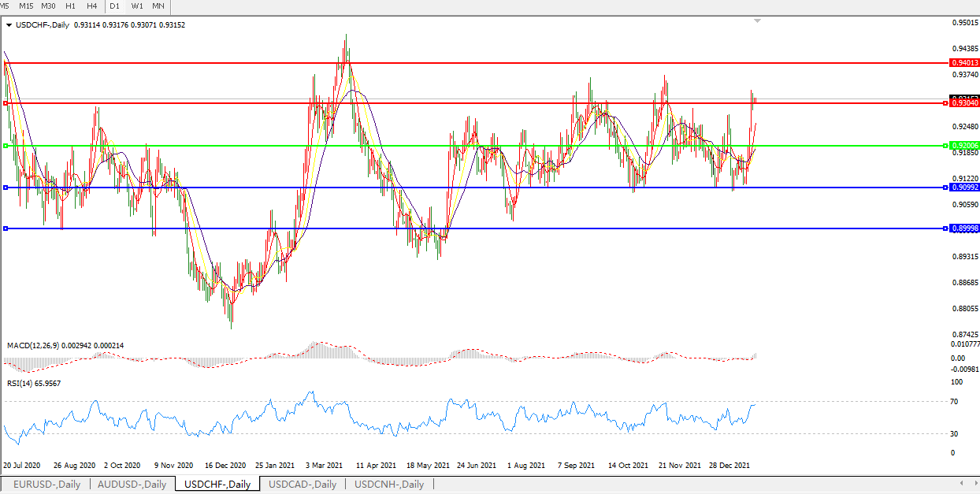Toggle the D1 daily timeframe button

coord(115,6)
